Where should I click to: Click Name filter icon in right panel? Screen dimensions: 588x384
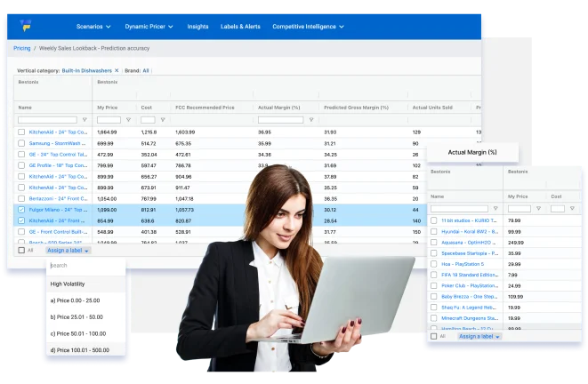click(496, 208)
